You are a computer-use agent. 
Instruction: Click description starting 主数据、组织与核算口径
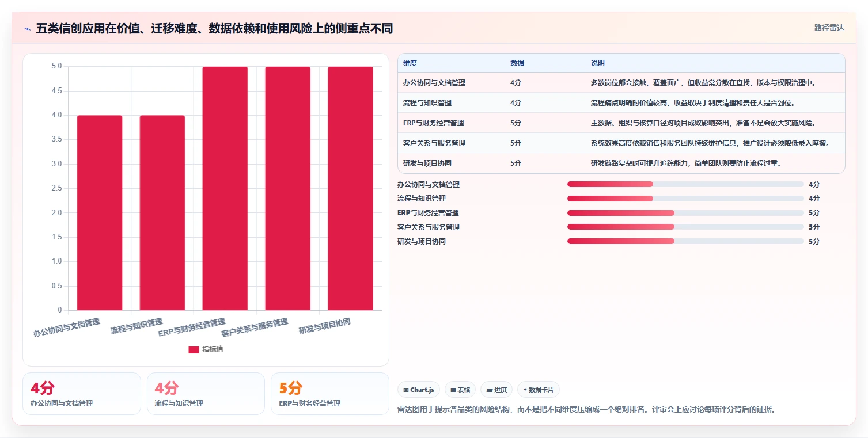[703, 123]
